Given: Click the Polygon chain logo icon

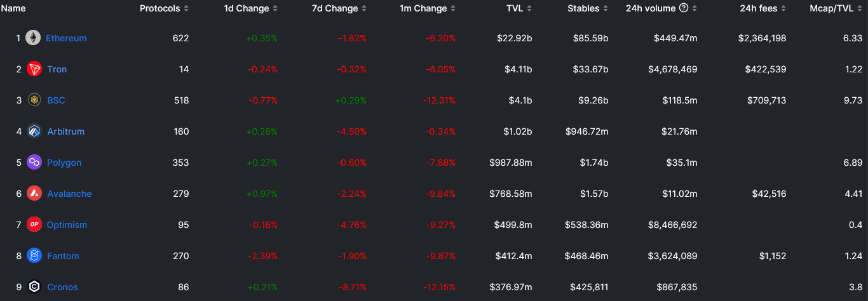Looking at the screenshot, I should (34, 163).
